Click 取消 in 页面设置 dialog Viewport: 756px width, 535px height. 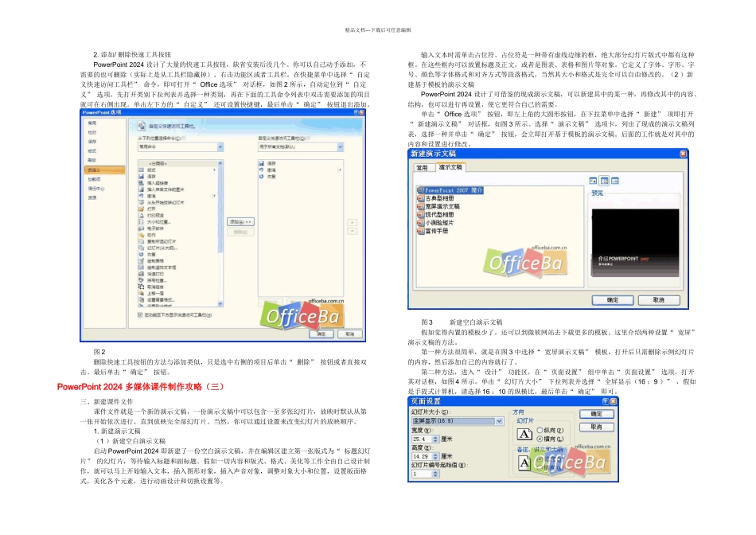pos(596,427)
